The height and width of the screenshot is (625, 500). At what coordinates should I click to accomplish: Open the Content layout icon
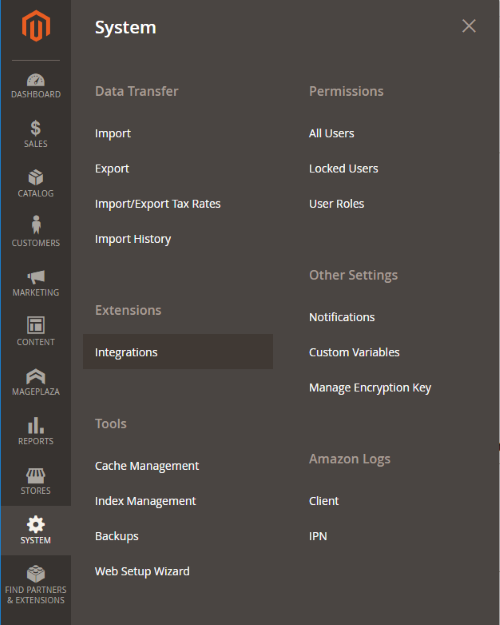point(36,325)
